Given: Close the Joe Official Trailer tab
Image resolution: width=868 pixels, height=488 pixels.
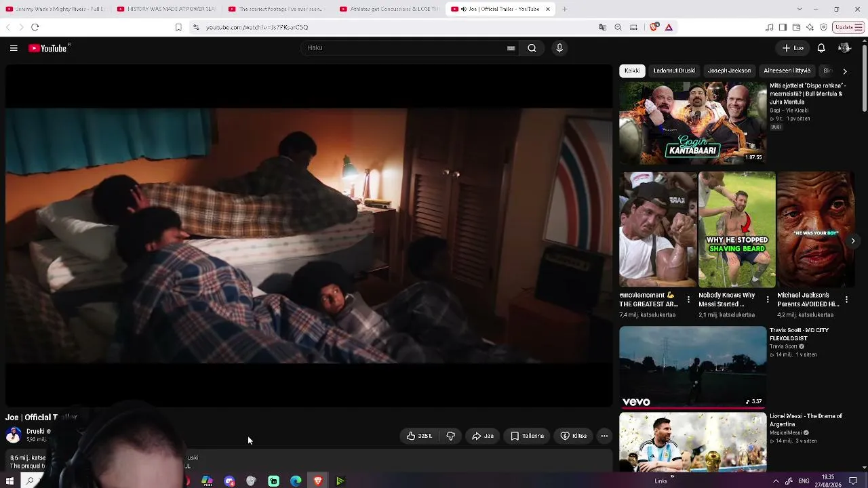Looking at the screenshot, I should pos(547,9).
